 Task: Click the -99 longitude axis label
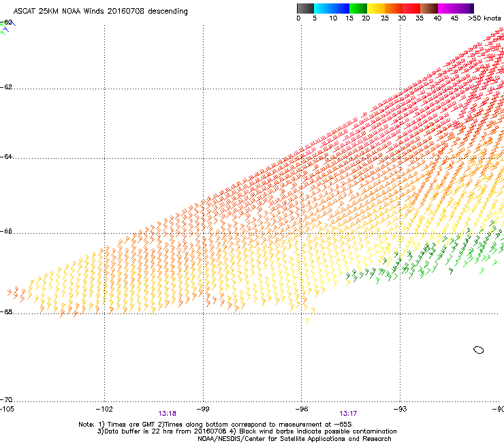[203, 409]
